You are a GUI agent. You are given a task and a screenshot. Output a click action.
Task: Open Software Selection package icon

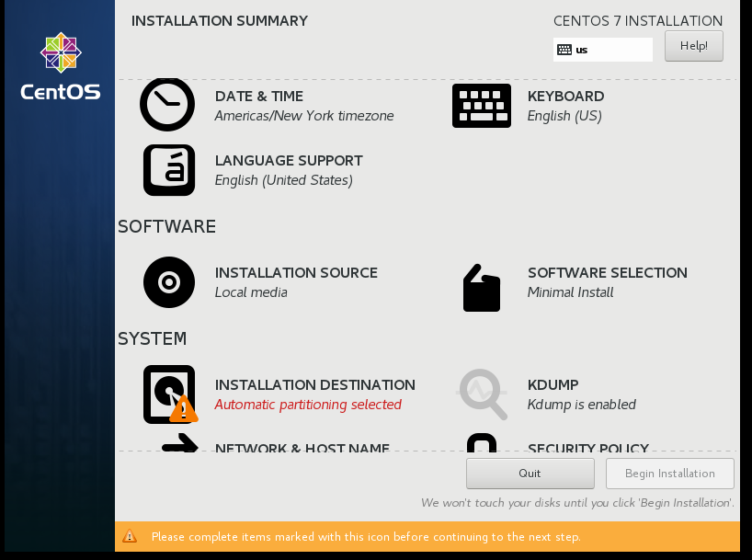click(482, 288)
